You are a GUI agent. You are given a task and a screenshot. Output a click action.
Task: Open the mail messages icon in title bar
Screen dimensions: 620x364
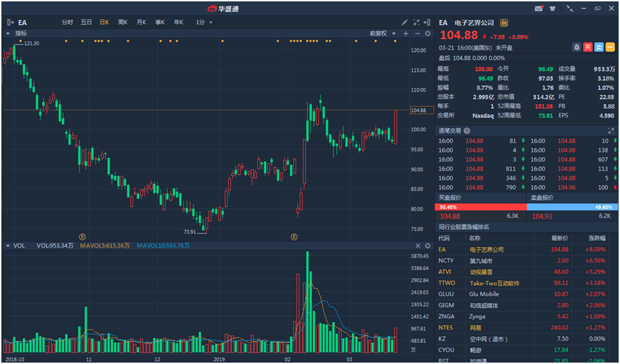click(538, 8)
